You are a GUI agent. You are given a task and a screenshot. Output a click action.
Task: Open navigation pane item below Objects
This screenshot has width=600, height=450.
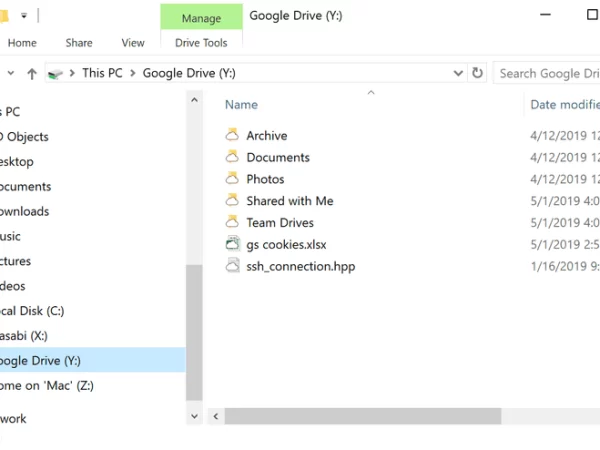[x=17, y=161]
